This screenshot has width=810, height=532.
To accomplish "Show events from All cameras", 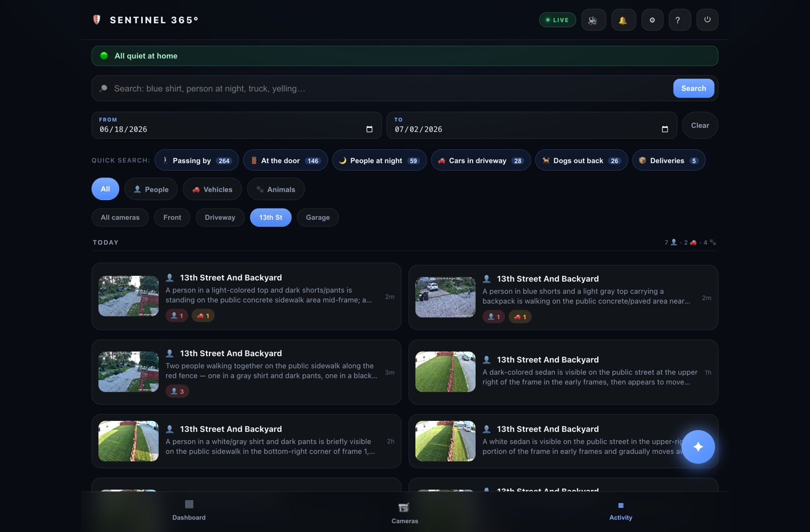I will pyautogui.click(x=120, y=217).
